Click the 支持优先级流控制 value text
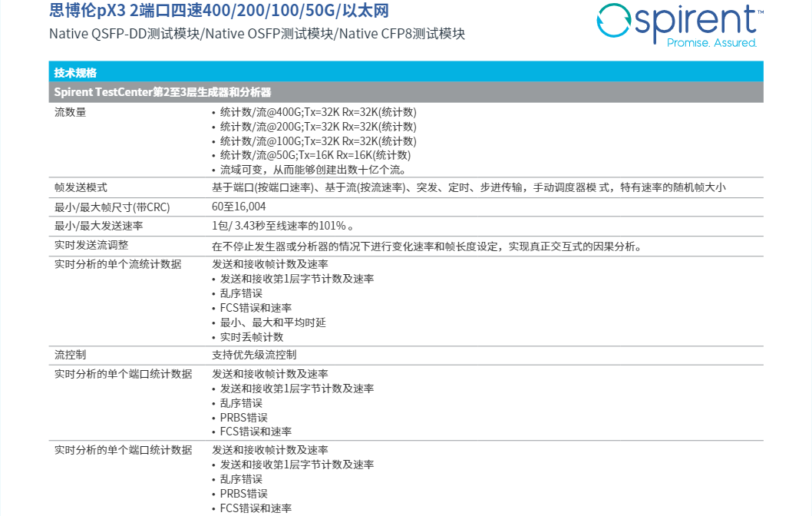 click(254, 355)
